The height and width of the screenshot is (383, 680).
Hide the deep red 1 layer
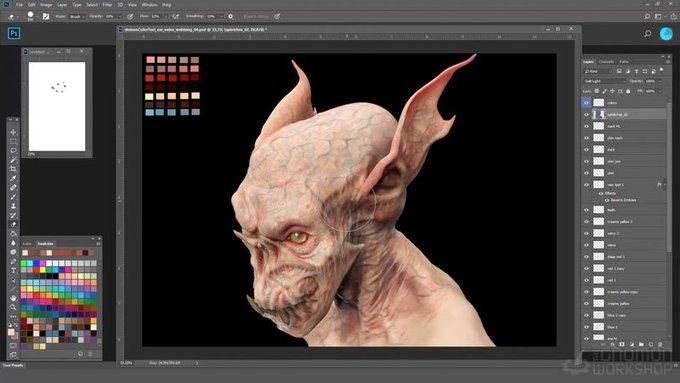pos(586,257)
